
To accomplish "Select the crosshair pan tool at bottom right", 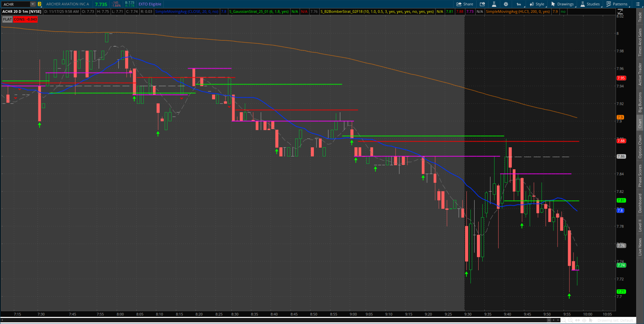I will (x=584, y=320).
